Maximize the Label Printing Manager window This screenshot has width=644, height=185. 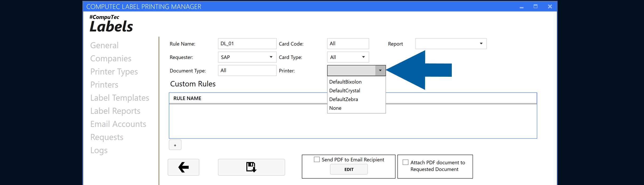point(535,6)
